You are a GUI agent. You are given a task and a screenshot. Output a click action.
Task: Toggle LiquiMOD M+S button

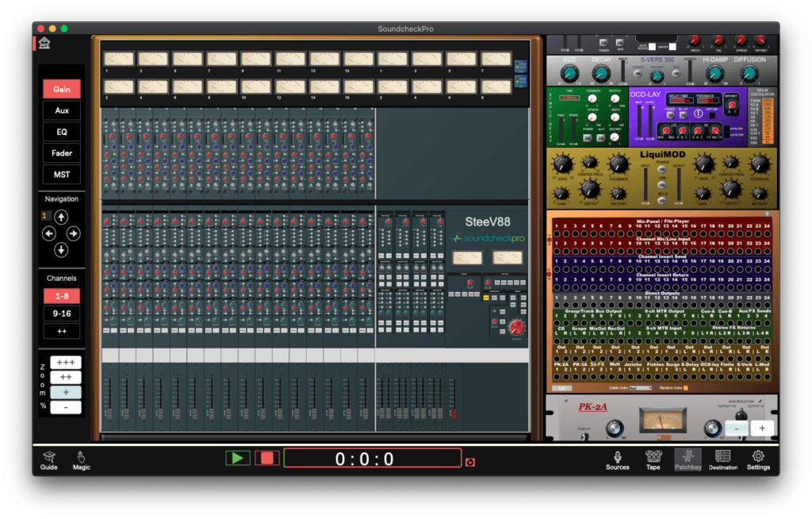tap(662, 201)
